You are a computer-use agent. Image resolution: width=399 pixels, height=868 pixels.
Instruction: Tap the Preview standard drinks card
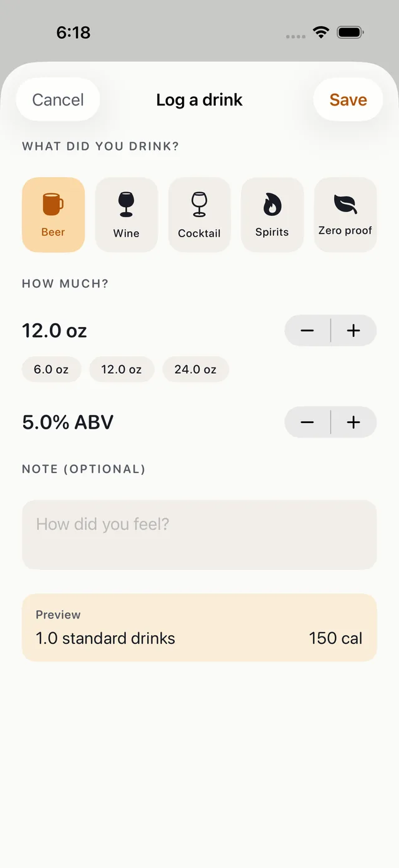[x=199, y=627]
